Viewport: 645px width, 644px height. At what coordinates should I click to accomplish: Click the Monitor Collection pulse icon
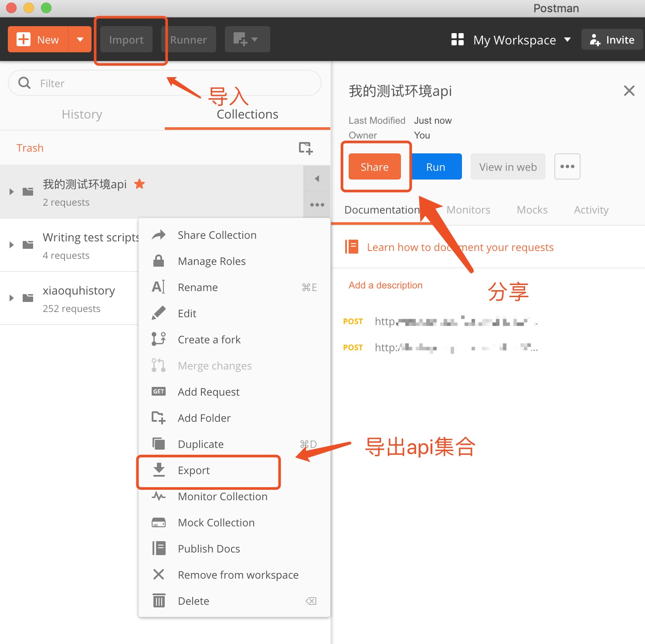pyautogui.click(x=159, y=496)
